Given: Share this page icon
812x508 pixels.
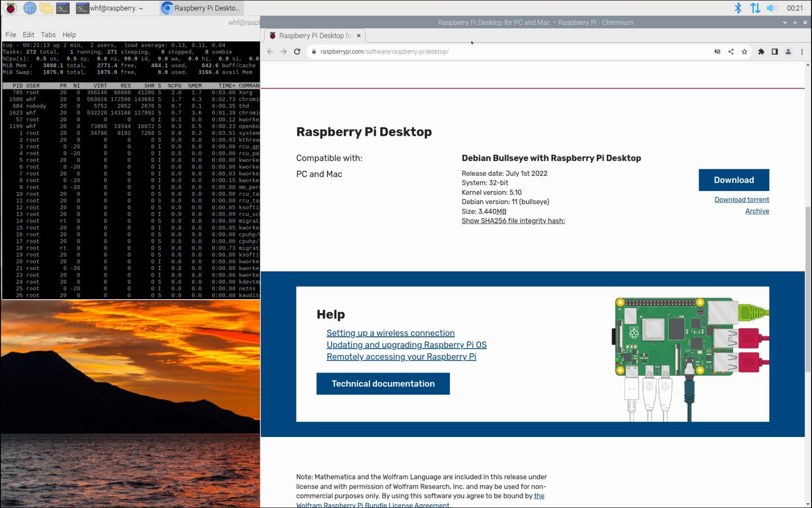Looking at the screenshot, I should click(731, 52).
